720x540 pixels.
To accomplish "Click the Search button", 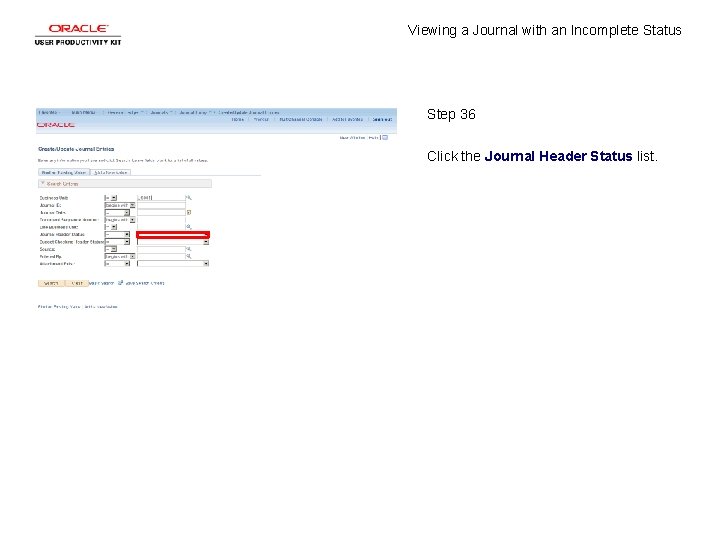I will pos(51,283).
